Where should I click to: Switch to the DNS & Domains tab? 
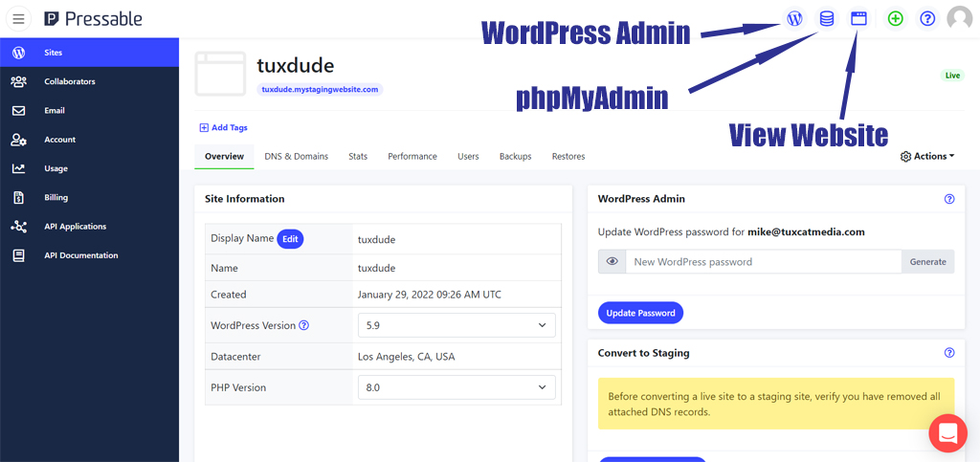click(x=297, y=156)
